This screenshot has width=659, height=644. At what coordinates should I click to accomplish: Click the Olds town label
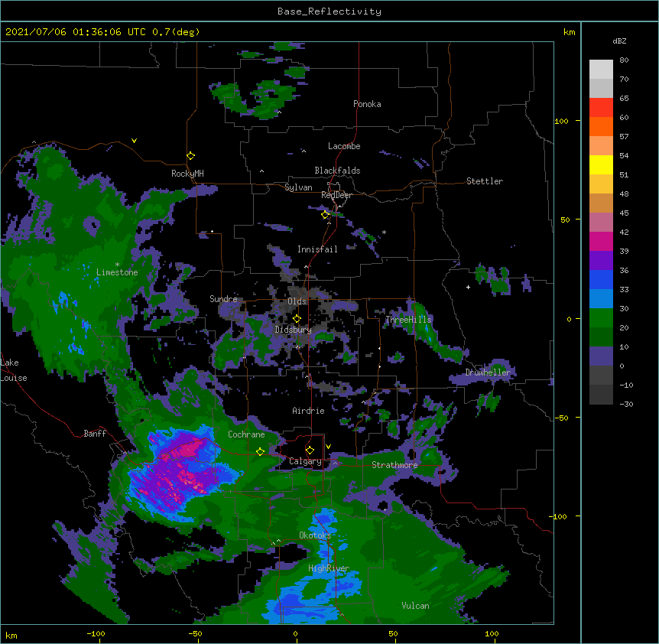coord(297,301)
